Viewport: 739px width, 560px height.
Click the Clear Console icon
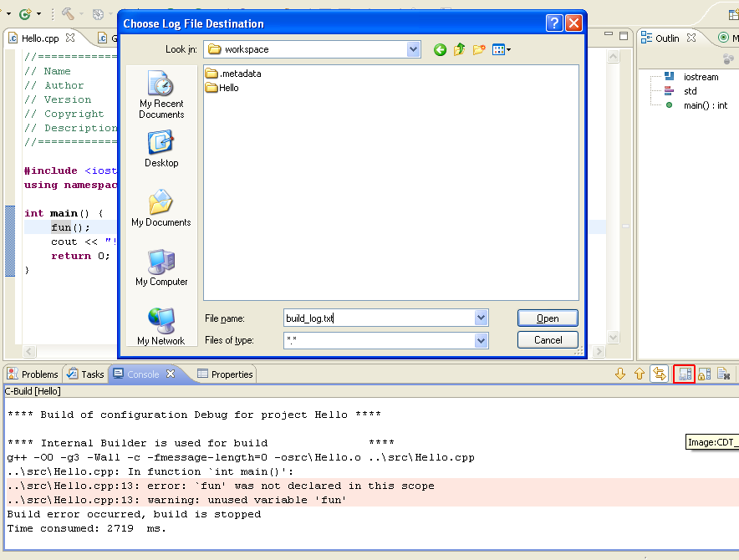[x=723, y=374]
